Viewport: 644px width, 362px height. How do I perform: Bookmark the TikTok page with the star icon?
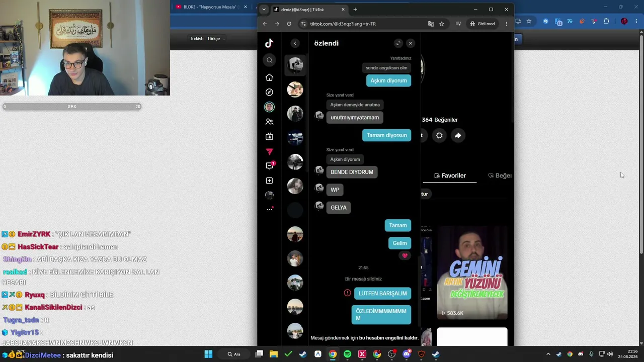442,24
